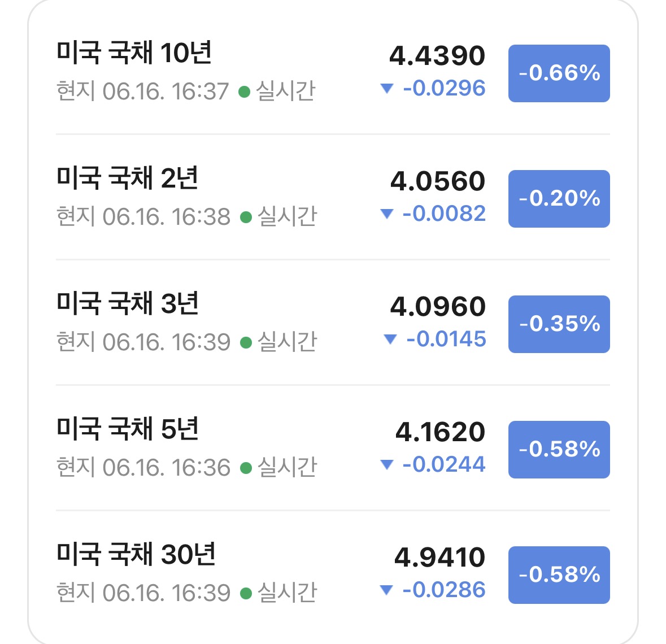Open 미국 국채 10년 details
This screenshot has width=666, height=644.
[333, 71]
